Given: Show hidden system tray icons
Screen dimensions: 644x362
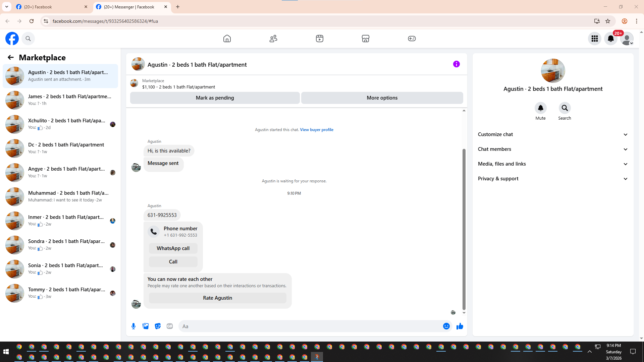Looking at the screenshot, I should pos(590,352).
